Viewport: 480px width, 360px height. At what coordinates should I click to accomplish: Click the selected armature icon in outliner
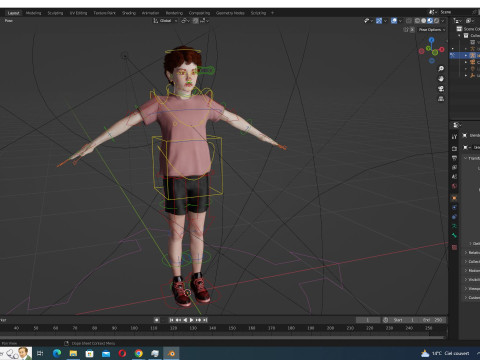(472, 56)
